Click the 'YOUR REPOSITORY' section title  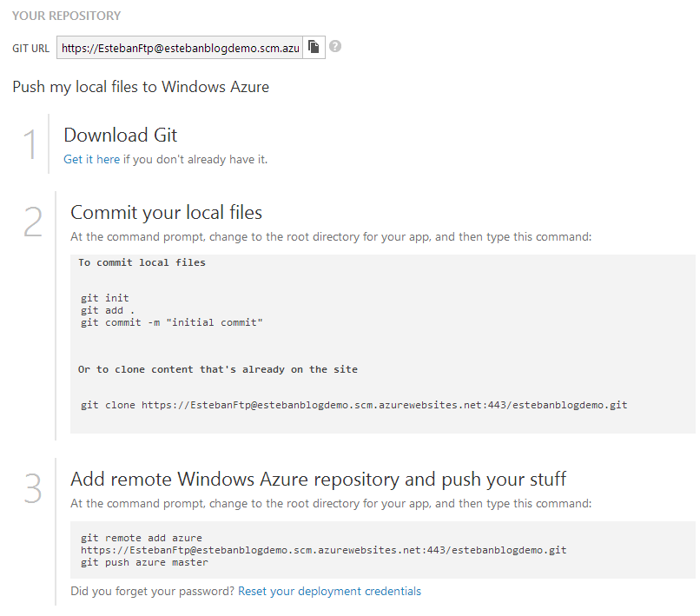[x=67, y=16]
